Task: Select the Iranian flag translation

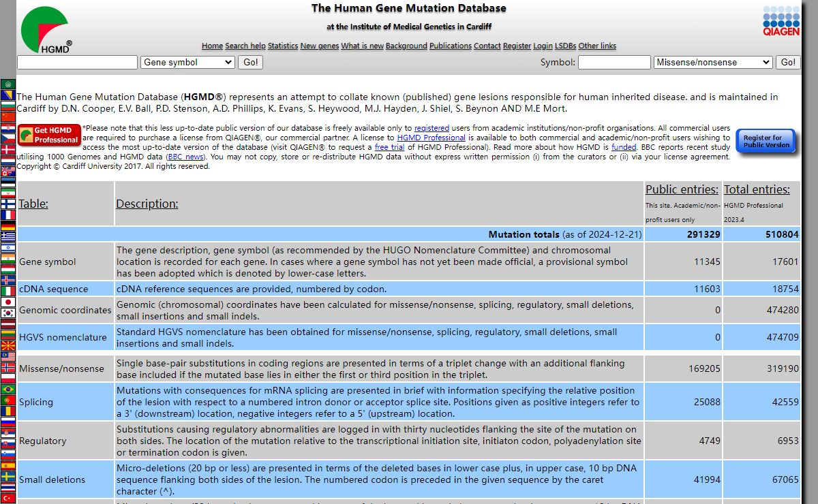Action: (x=8, y=193)
